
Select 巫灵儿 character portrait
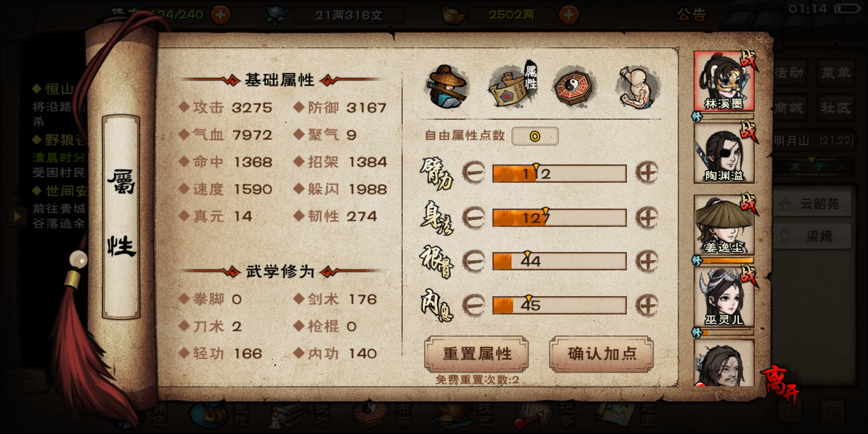pyautogui.click(x=724, y=297)
